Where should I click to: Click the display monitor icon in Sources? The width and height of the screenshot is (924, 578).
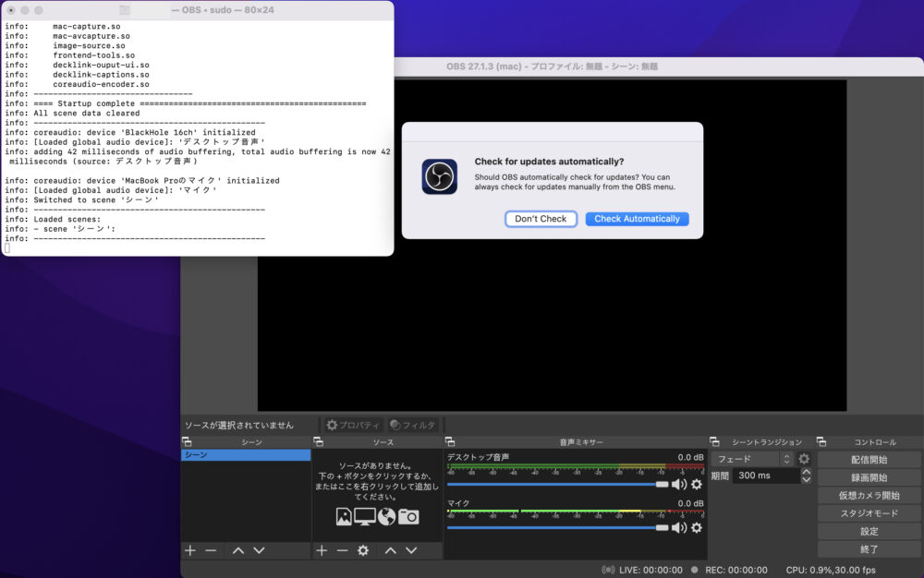pos(365,517)
